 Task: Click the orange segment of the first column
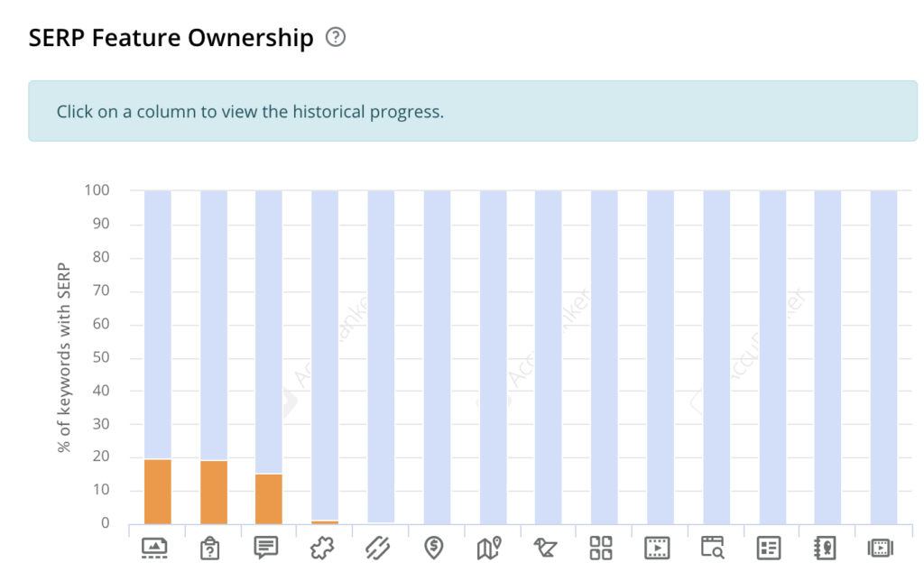(158, 492)
